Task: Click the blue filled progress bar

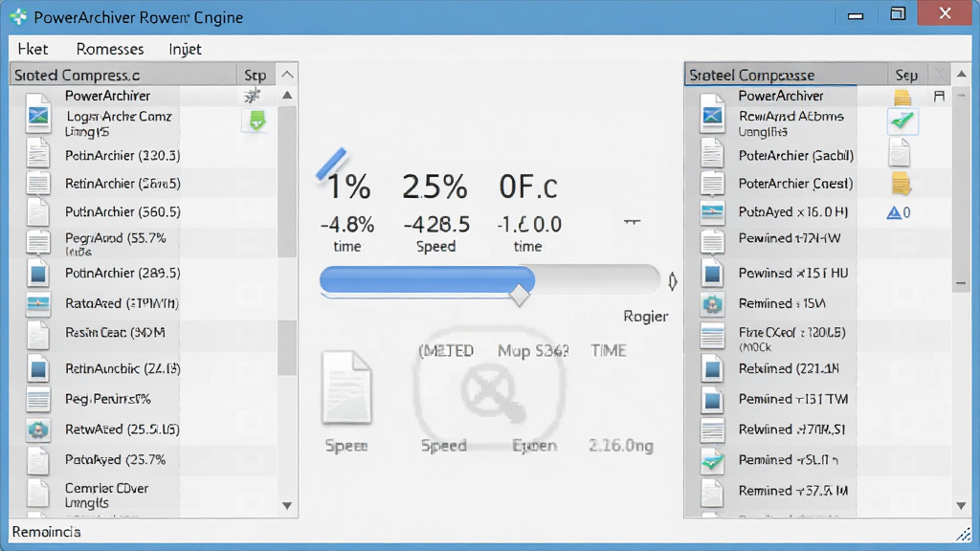Action: [x=427, y=279]
